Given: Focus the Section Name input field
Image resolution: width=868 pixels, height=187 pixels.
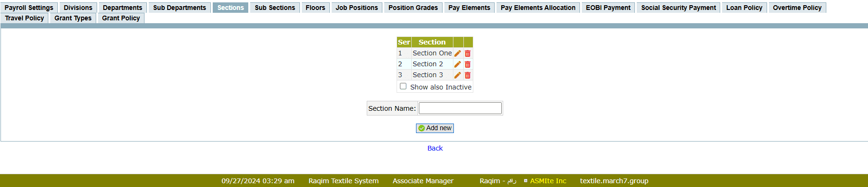Looking at the screenshot, I should tap(460, 108).
